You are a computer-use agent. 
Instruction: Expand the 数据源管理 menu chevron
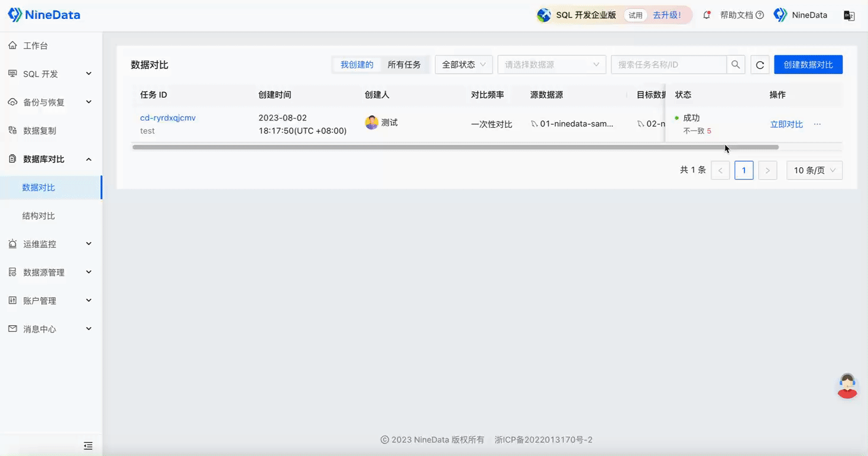tap(89, 272)
